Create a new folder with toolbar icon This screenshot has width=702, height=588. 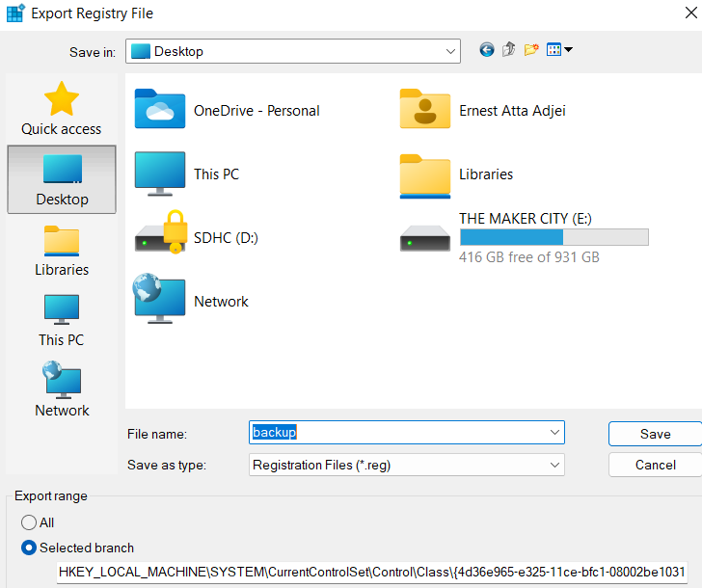tap(531, 50)
